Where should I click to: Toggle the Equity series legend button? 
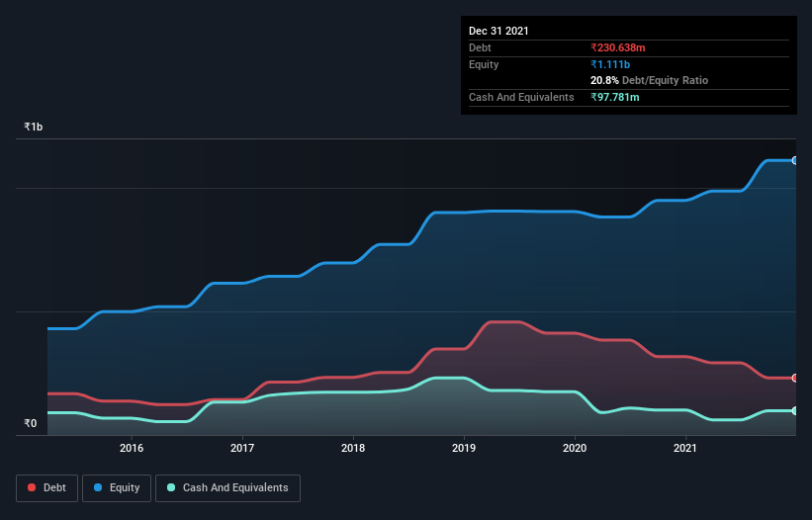[117, 488]
